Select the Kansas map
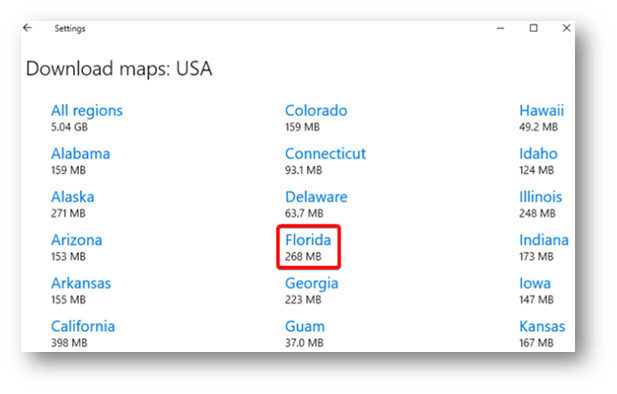Image resolution: width=617 pixels, height=394 pixels. tap(542, 334)
